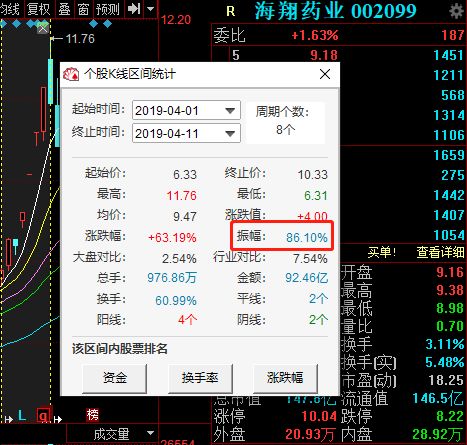467x445 pixels.
Task: Click the 外盘 20.93万 value
Action: coord(310,434)
